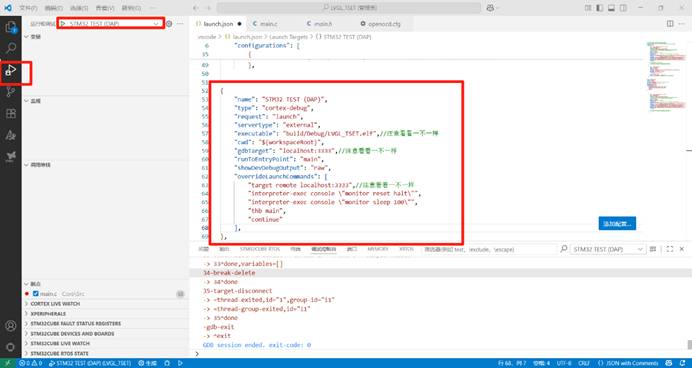
Task: Click "34-break-delete" console line
Action: (229, 273)
